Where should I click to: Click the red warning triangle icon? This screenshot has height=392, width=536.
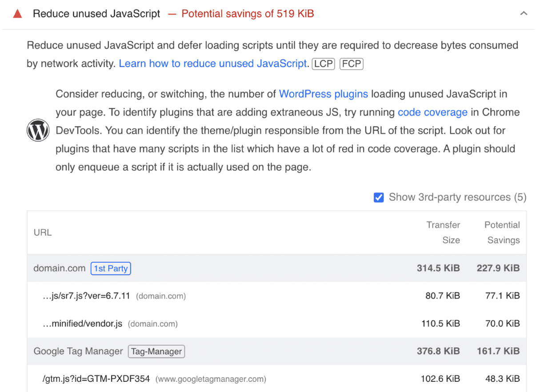[x=17, y=13]
